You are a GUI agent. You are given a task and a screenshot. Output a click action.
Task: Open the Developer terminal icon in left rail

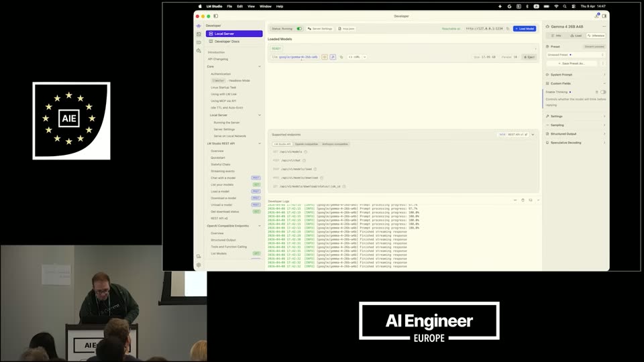[x=199, y=34]
